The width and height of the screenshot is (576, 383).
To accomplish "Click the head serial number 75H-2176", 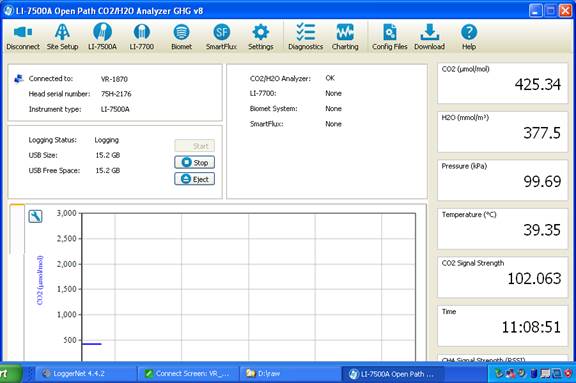I will point(116,94).
